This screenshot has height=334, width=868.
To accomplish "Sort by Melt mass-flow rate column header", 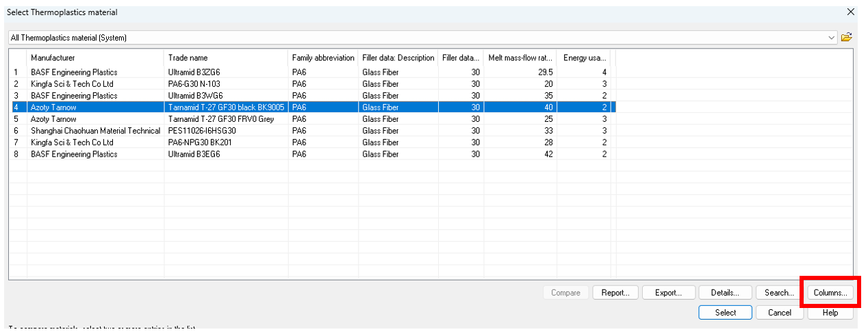I will point(520,57).
